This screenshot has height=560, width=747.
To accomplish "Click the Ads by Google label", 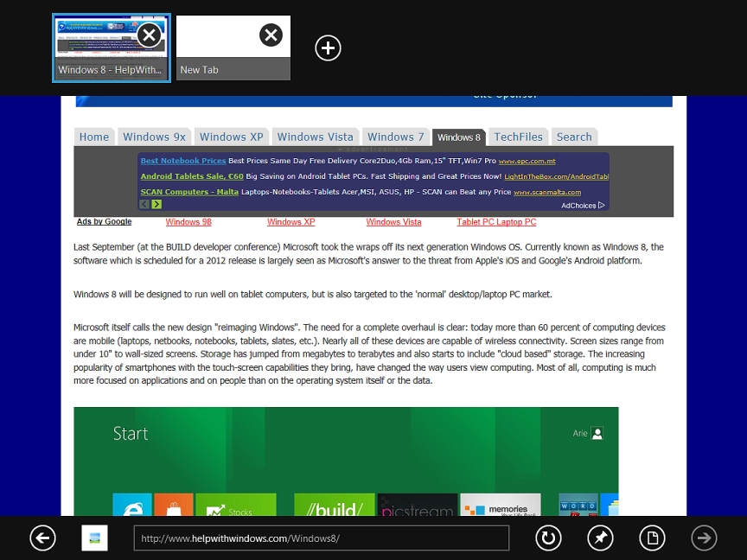I will (105, 221).
